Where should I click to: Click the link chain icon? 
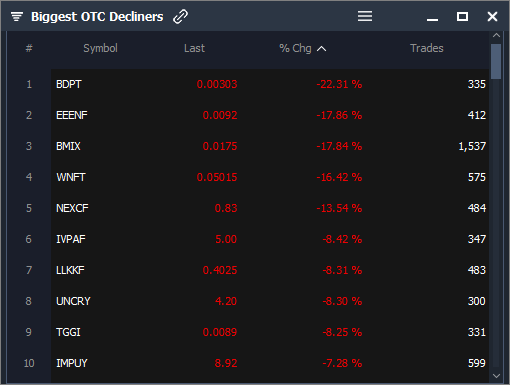[180, 16]
